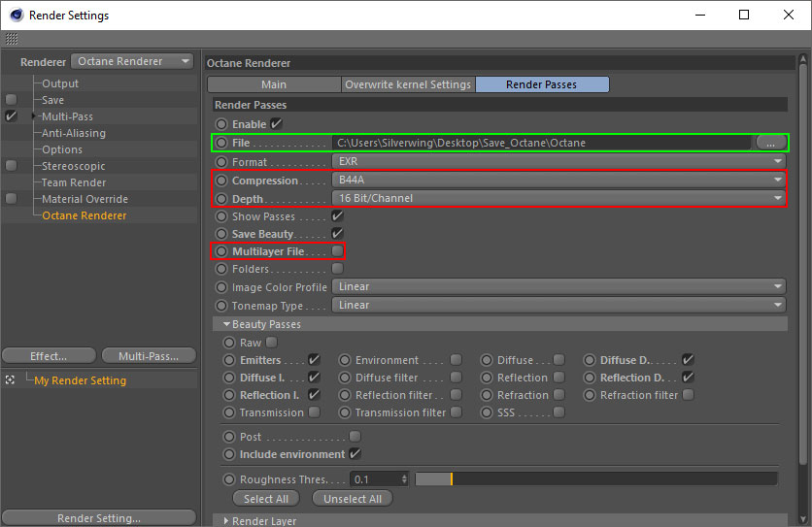Screen dimensions: 812x527
Task: Click the animation circle beside Compression
Action: [x=221, y=181]
